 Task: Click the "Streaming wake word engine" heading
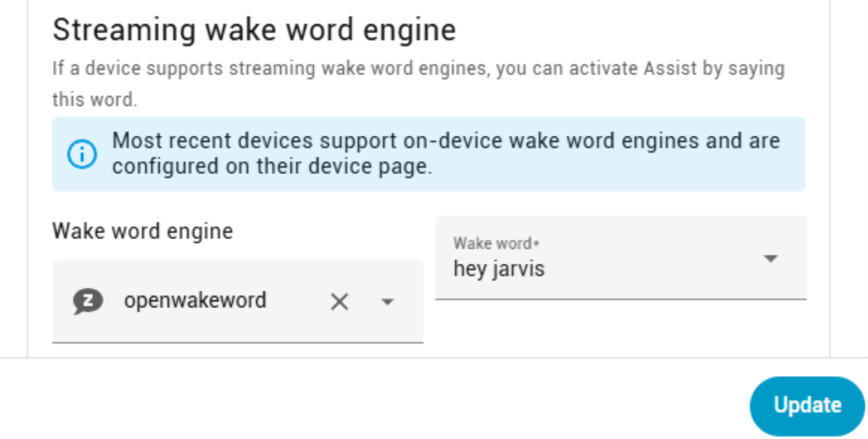pos(254,30)
